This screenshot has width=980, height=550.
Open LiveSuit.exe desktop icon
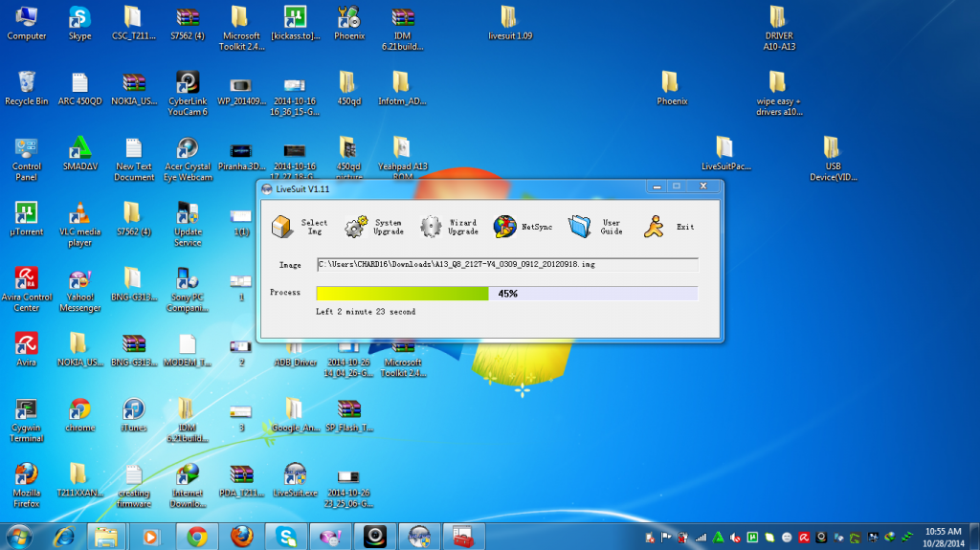295,479
